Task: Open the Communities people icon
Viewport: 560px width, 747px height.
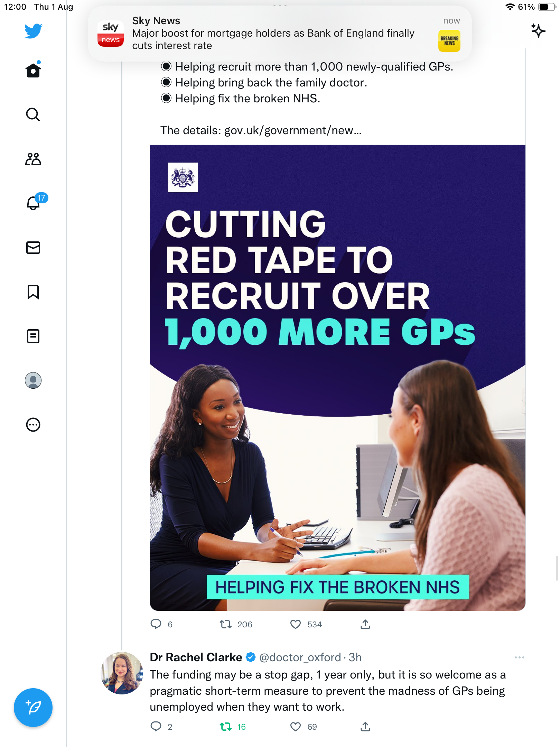Action: pyautogui.click(x=33, y=159)
